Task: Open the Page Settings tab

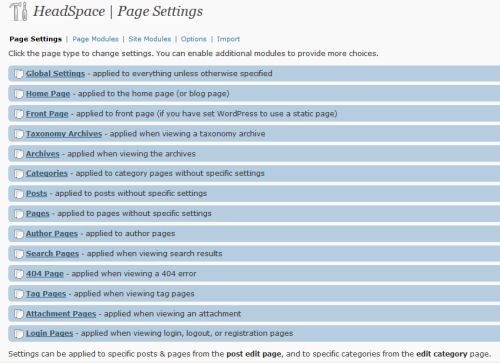Action: tap(36, 39)
